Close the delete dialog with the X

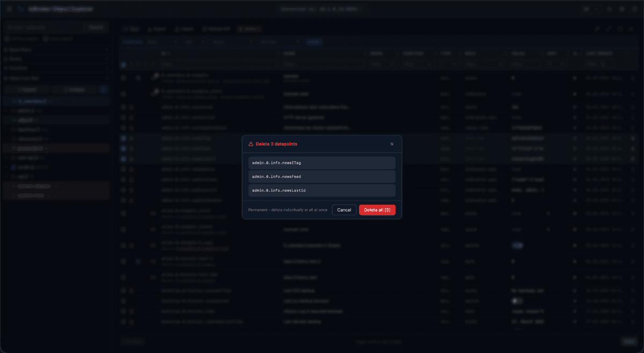pyautogui.click(x=392, y=144)
